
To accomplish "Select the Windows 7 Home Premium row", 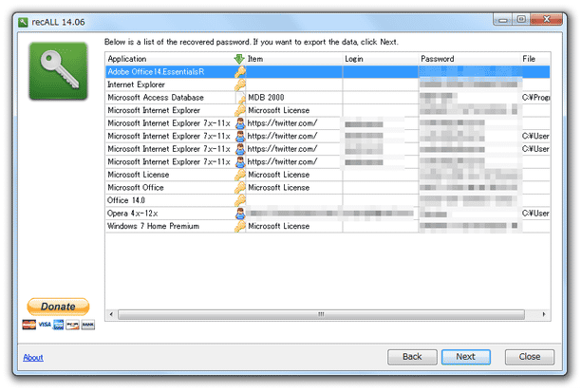I will tap(328, 227).
